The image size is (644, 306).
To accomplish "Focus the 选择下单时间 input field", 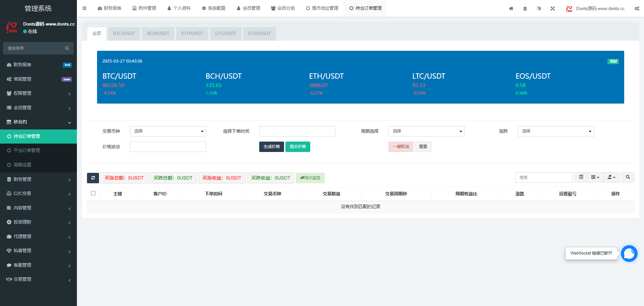I will [297, 131].
